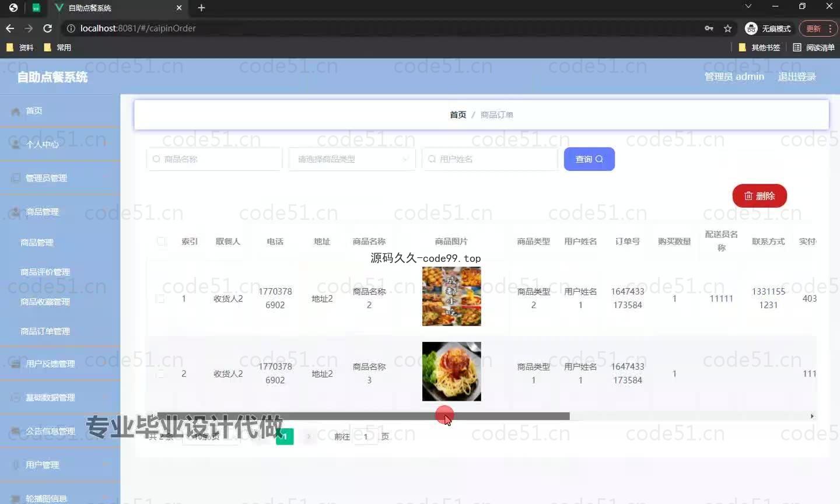Open the 商品收藏管理 submenu item
Image resolution: width=840 pixels, height=504 pixels.
pos(60,302)
